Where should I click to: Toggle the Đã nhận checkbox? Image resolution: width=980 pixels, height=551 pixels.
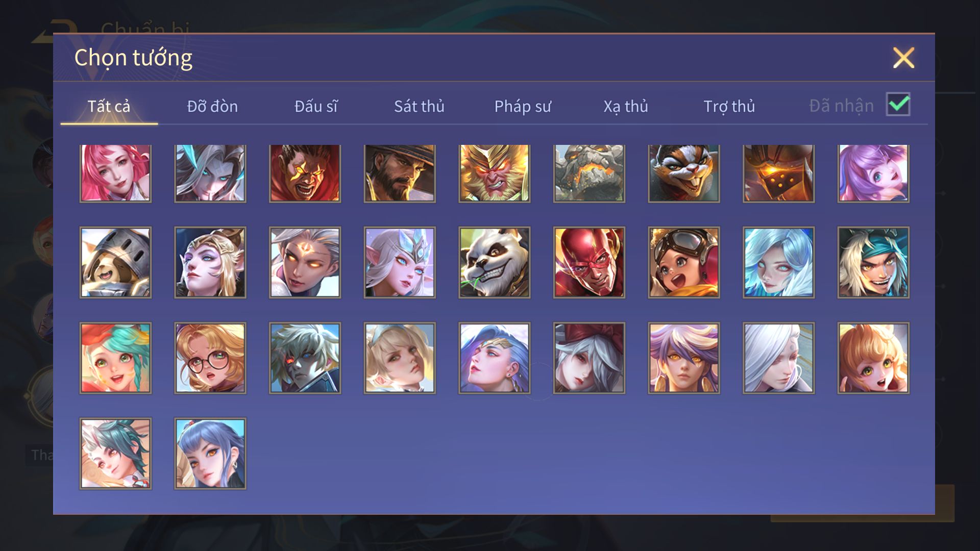point(898,105)
